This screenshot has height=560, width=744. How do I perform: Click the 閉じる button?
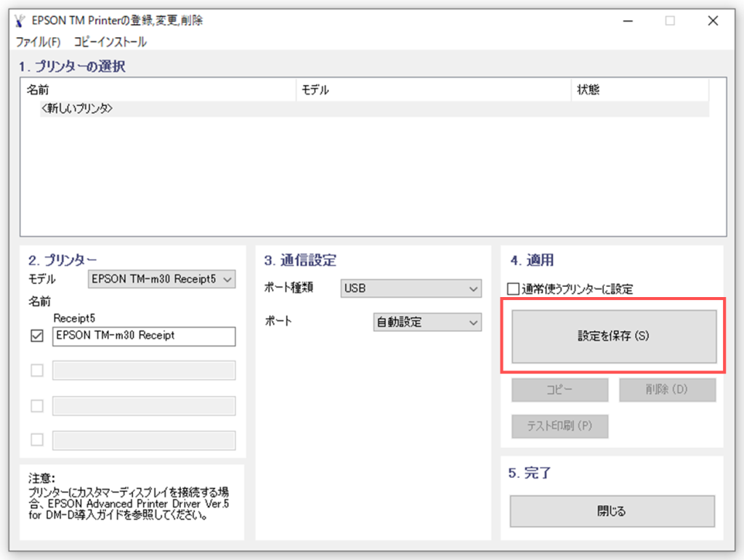tap(612, 511)
